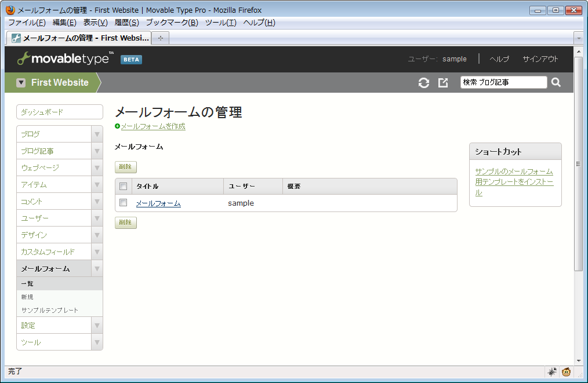
Task: Expand the ツール sidebar section
Action: [x=96, y=342]
